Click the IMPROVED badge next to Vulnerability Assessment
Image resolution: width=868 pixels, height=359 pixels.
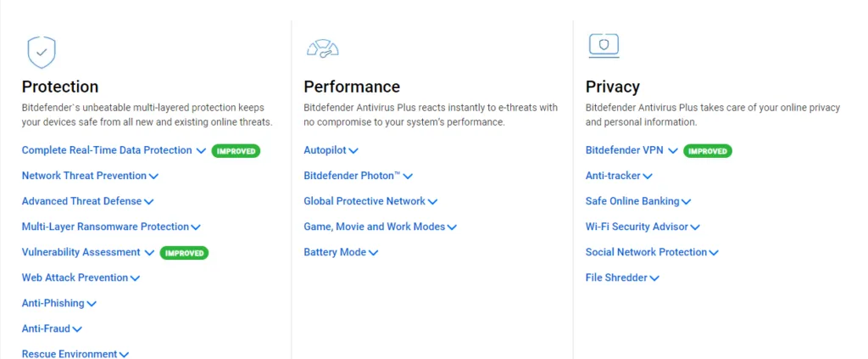[184, 253]
